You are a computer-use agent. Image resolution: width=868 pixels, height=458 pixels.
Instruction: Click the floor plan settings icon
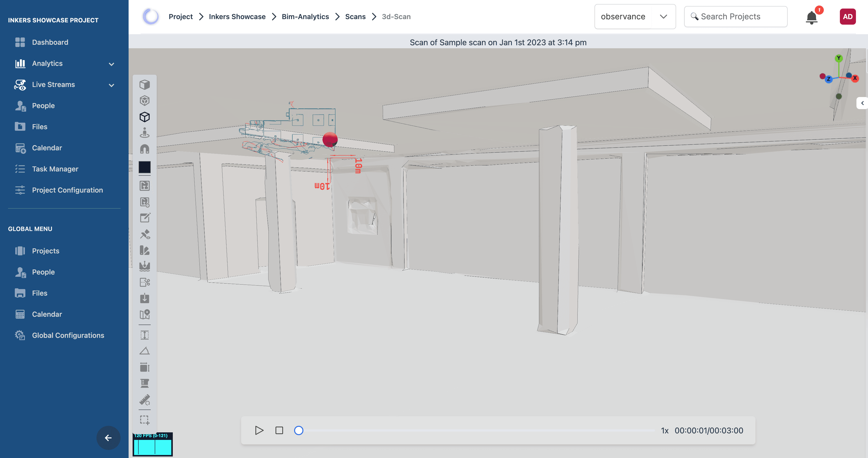pyautogui.click(x=145, y=202)
